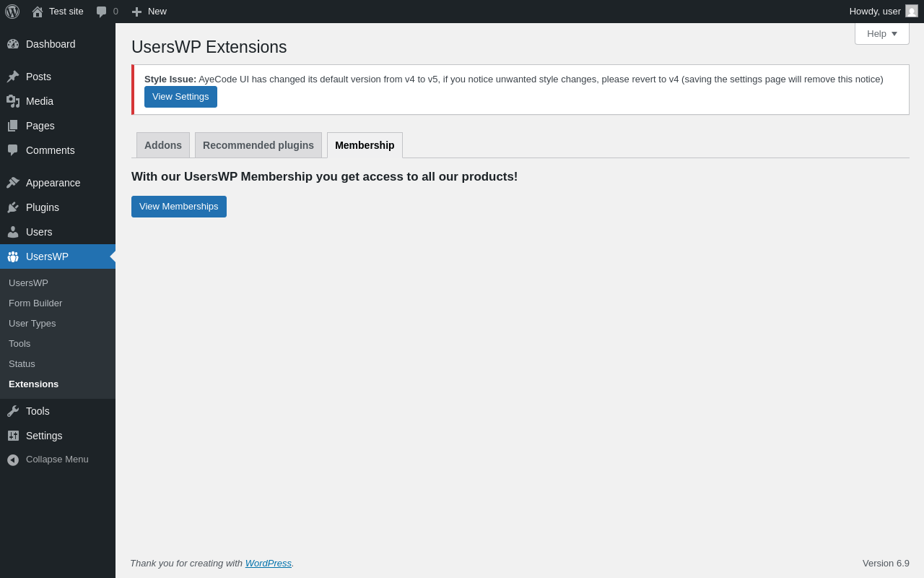924x578 pixels.
Task: Click the WordPress logo icon
Action: [x=12, y=12]
